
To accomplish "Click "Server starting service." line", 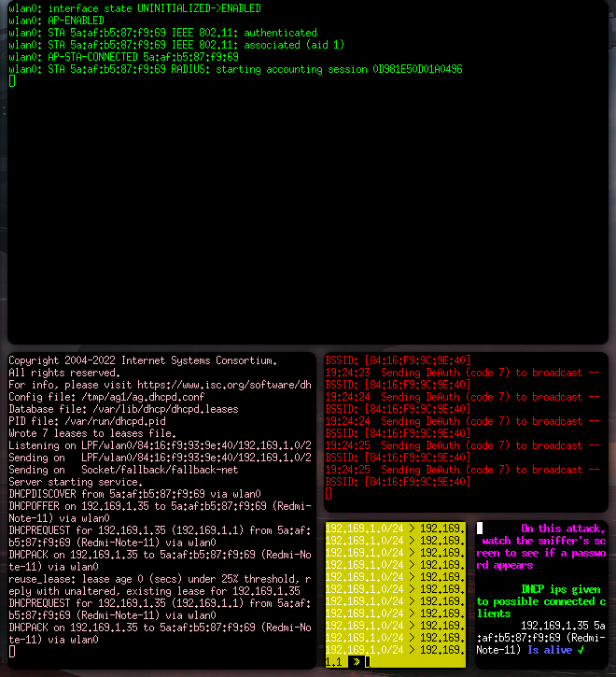I will [x=76, y=482].
